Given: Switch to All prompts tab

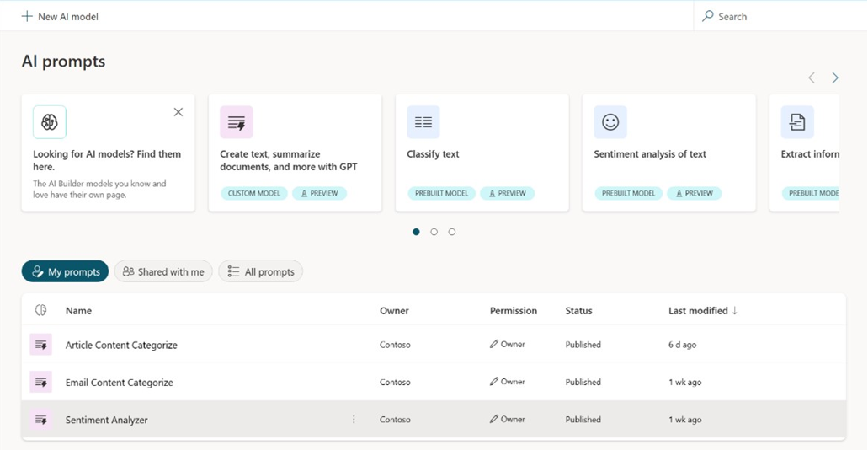Looking at the screenshot, I should pos(261,271).
